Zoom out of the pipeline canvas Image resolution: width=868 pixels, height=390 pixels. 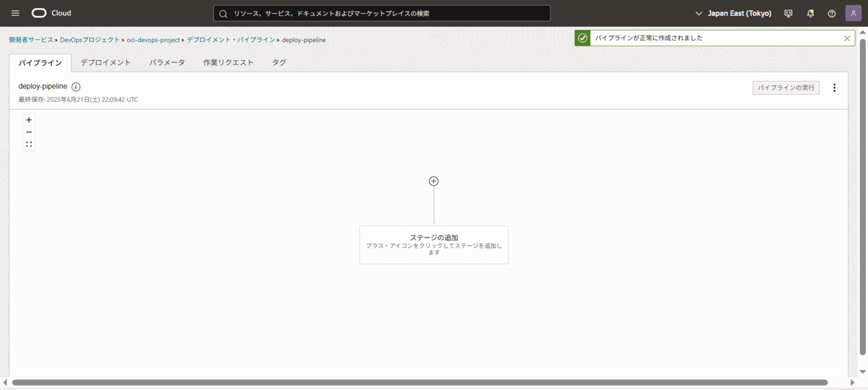[29, 132]
